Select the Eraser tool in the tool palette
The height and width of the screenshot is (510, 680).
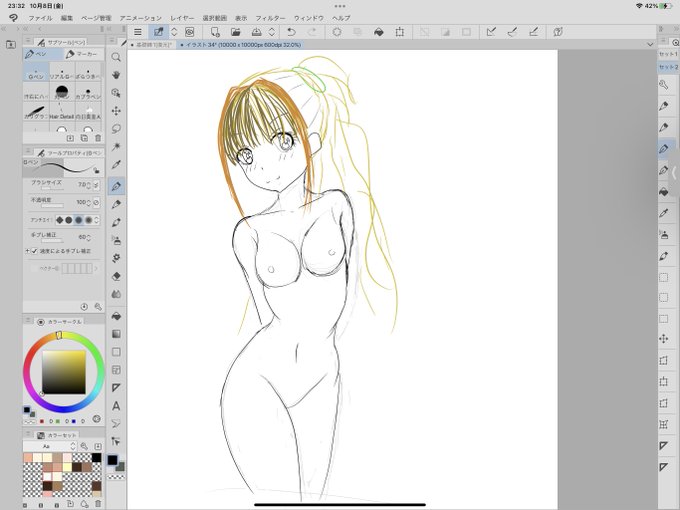tap(116, 276)
